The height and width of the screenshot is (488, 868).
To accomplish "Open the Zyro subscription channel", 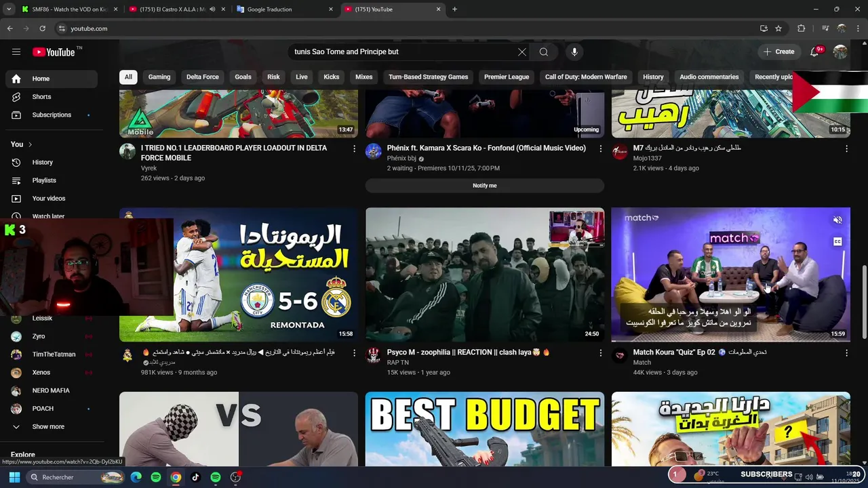I will 52,337.
